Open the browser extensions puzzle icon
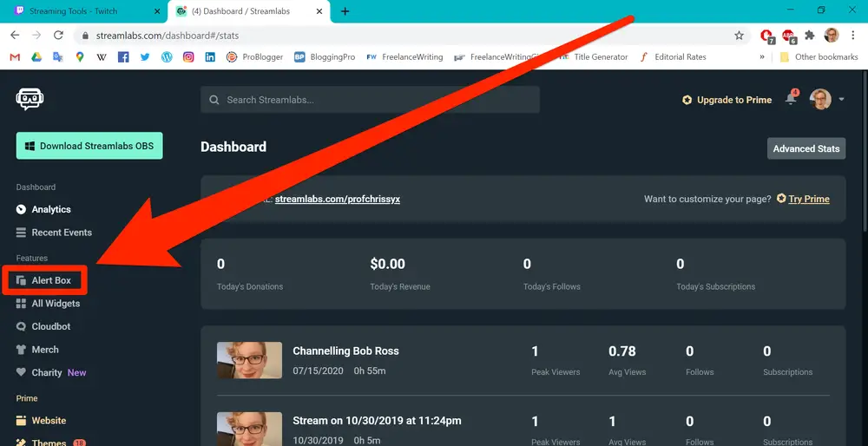 click(x=809, y=36)
